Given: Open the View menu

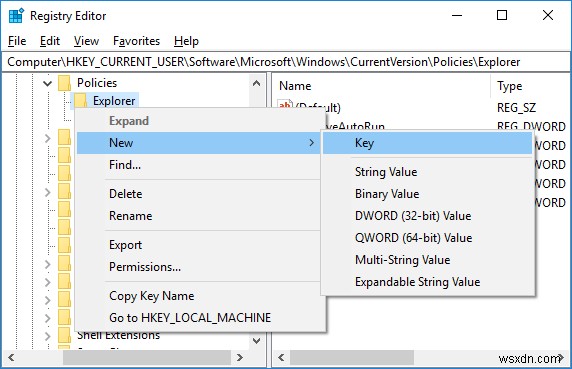Looking at the screenshot, I should (x=86, y=41).
